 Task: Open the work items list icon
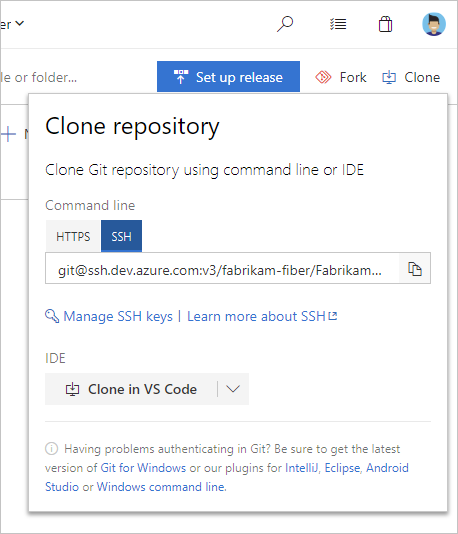click(x=338, y=24)
